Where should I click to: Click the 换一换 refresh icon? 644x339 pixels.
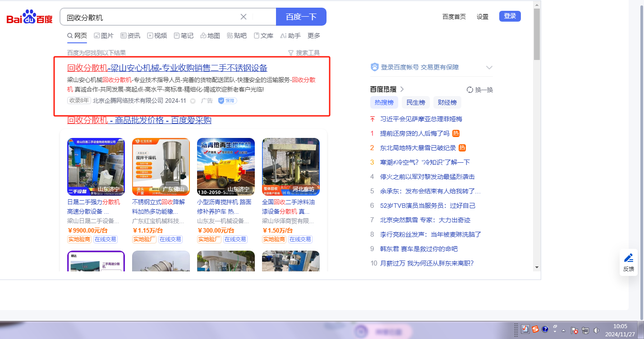[x=469, y=90]
